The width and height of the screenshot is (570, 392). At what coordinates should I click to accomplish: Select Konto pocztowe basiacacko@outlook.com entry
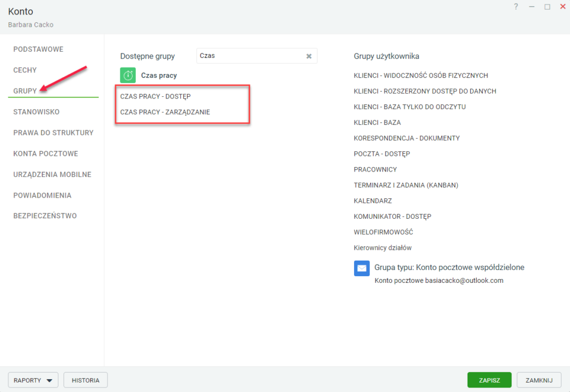[439, 281]
